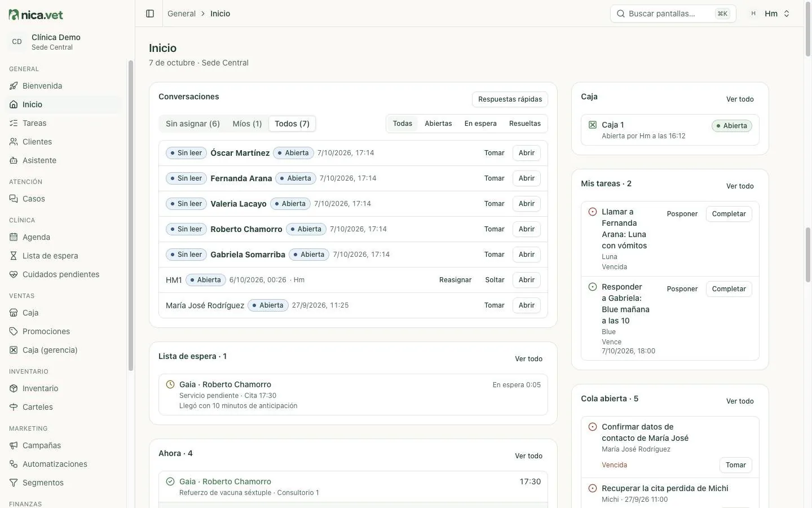The image size is (812, 508).
Task: Open Caja (gerencia) in sidebar
Action: point(64,350)
